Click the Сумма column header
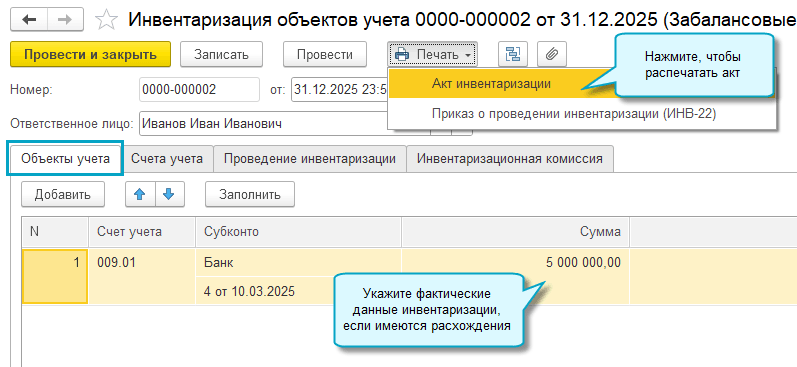This screenshot has height=367, width=797. [x=515, y=232]
